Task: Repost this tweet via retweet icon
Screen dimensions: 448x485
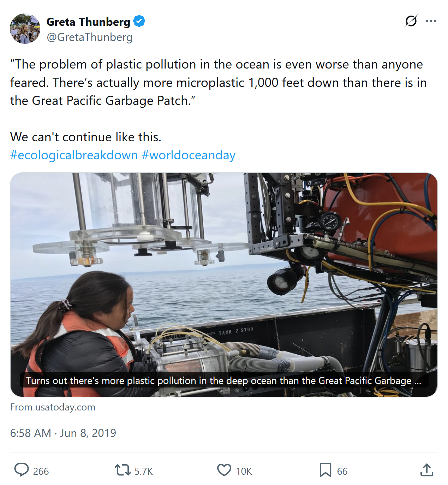Action: tap(123, 470)
